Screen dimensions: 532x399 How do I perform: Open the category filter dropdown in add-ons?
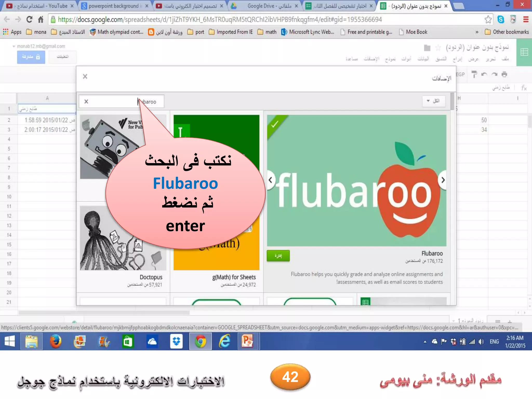[434, 101]
